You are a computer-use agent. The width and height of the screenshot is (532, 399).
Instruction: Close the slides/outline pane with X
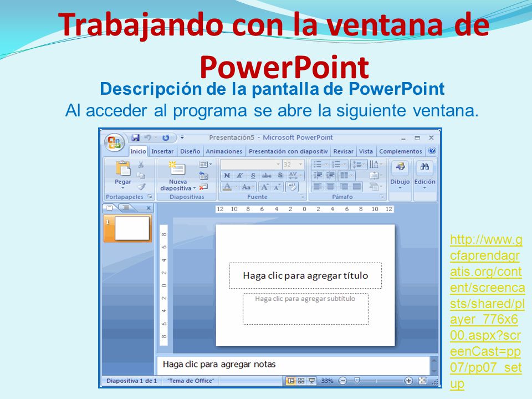click(x=149, y=208)
